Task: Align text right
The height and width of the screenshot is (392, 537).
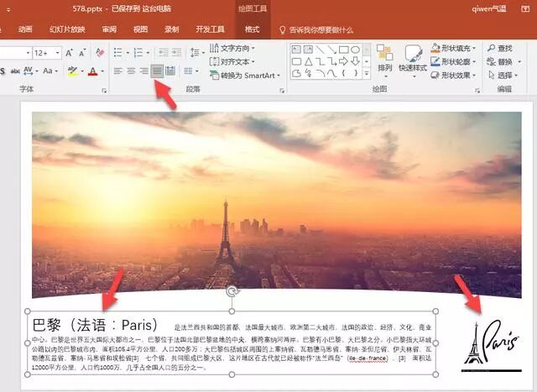Action: 144,71
